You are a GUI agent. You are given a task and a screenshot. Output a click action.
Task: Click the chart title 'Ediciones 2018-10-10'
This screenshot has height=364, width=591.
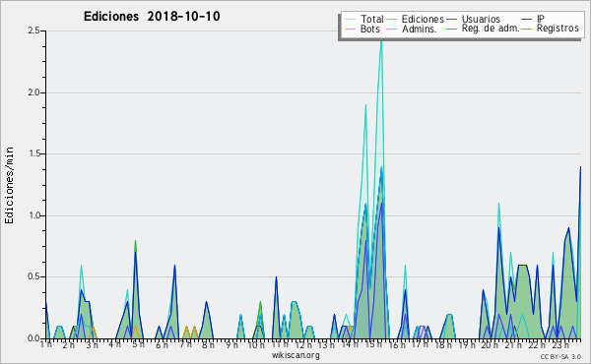(x=152, y=17)
